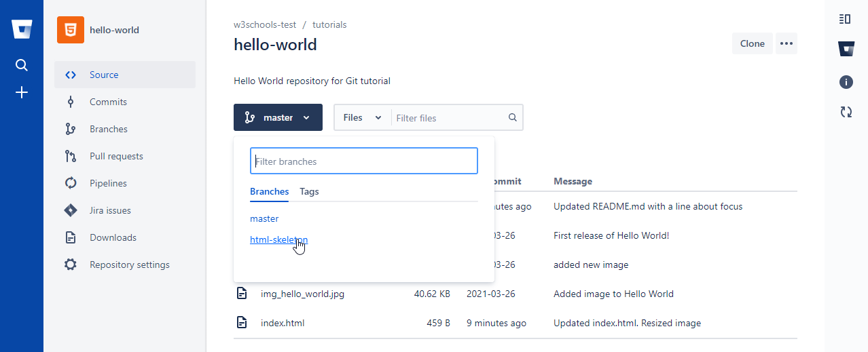
Task: Select the html-skeleton branch link
Action: tap(278, 239)
